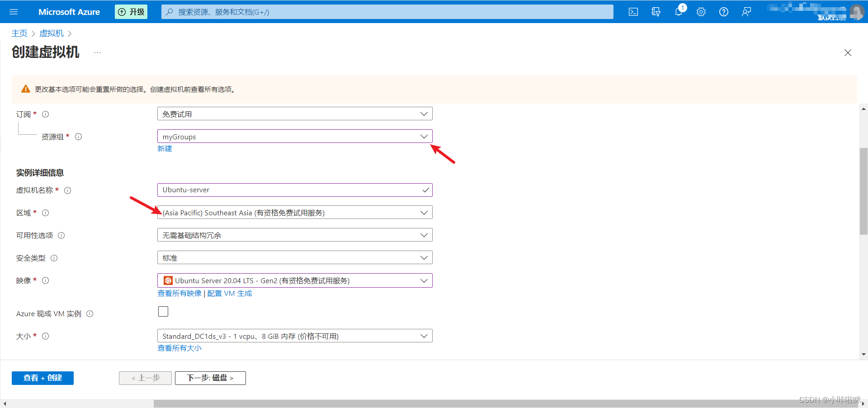Open the 映像 dropdown showing Ubuntu Server 20.04
Screen dimensions: 868x408
[295, 280]
